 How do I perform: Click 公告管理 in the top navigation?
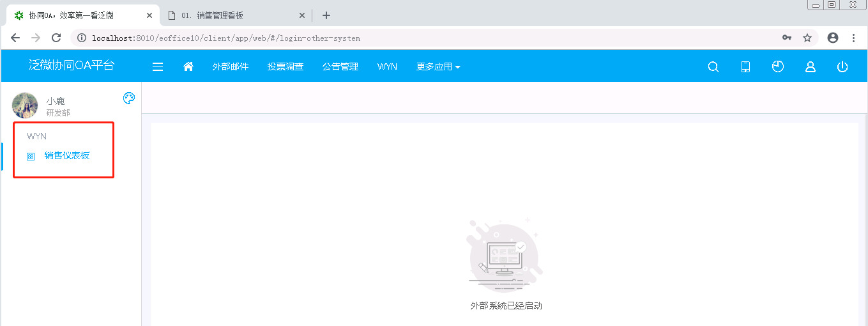point(340,66)
